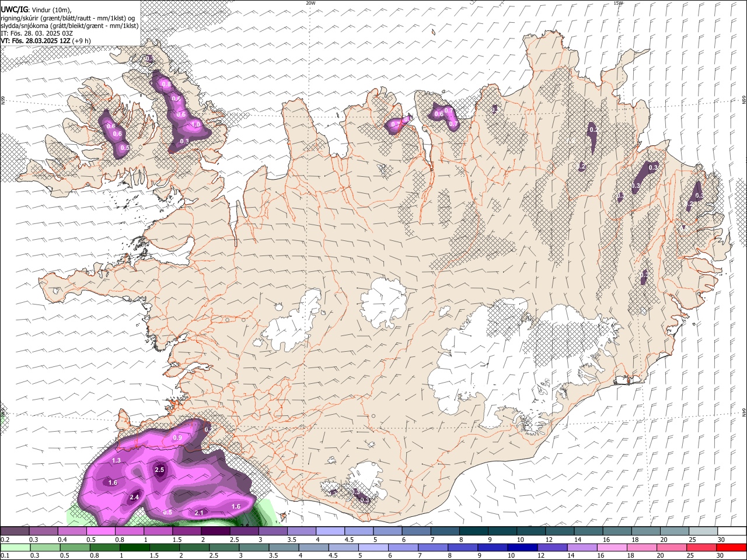Click the 'UWC/IG: Vindur (10m)' title text
Image resolution: width=747 pixels, height=560 pixels.
pyautogui.click(x=36, y=10)
